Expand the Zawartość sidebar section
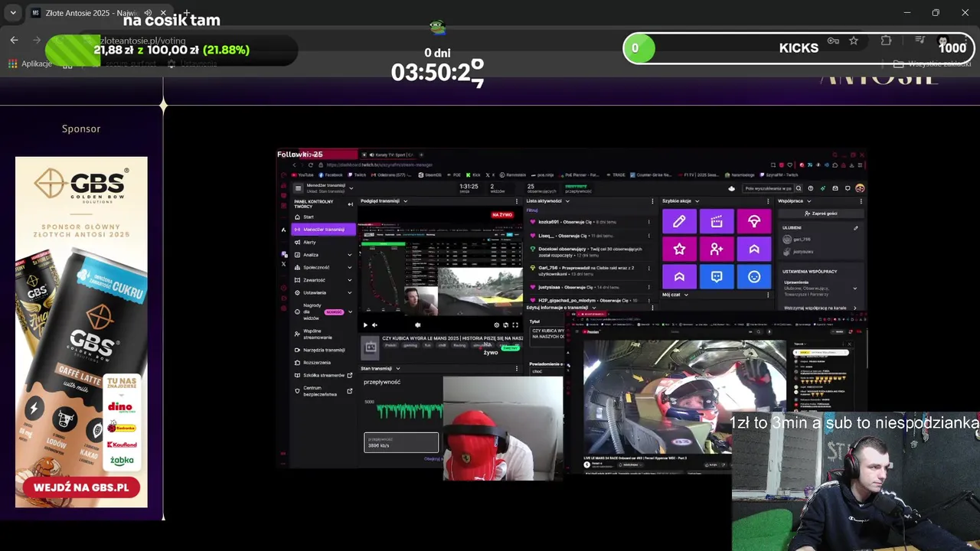The height and width of the screenshot is (551, 980). click(350, 280)
